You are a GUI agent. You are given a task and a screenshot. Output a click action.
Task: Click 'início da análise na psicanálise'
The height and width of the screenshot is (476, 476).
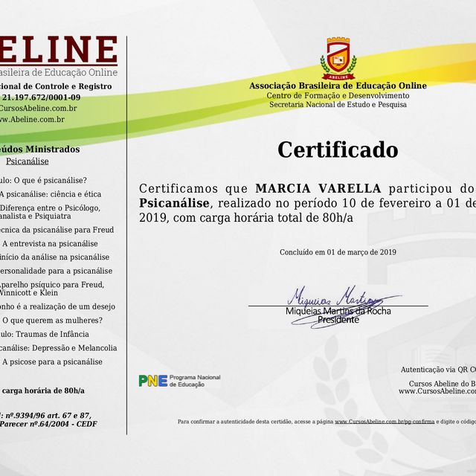pyautogui.click(x=54, y=257)
